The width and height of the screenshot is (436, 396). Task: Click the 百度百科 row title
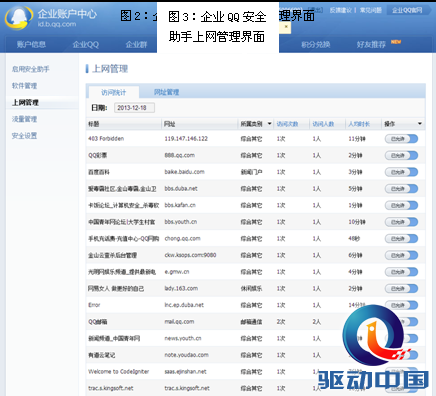(x=99, y=172)
